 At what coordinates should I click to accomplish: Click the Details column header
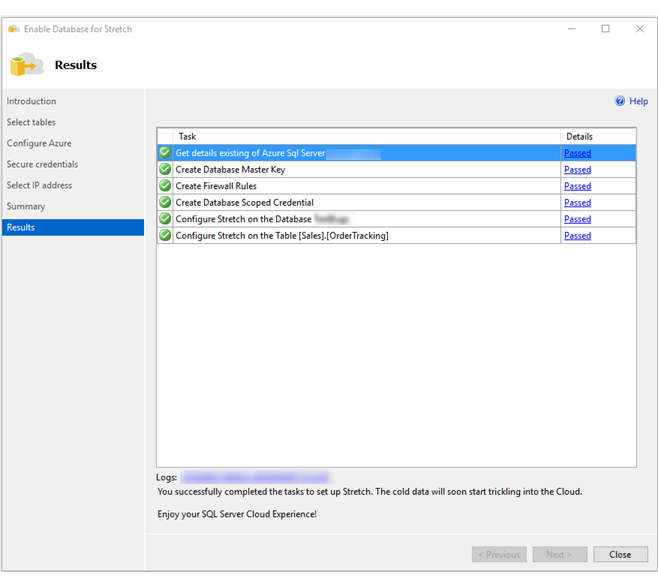click(x=598, y=136)
